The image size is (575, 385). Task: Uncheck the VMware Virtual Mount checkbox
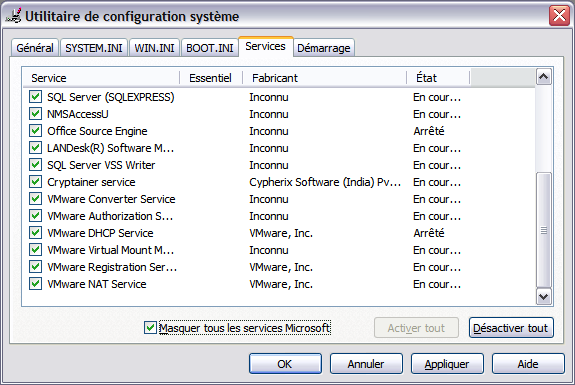point(36,250)
